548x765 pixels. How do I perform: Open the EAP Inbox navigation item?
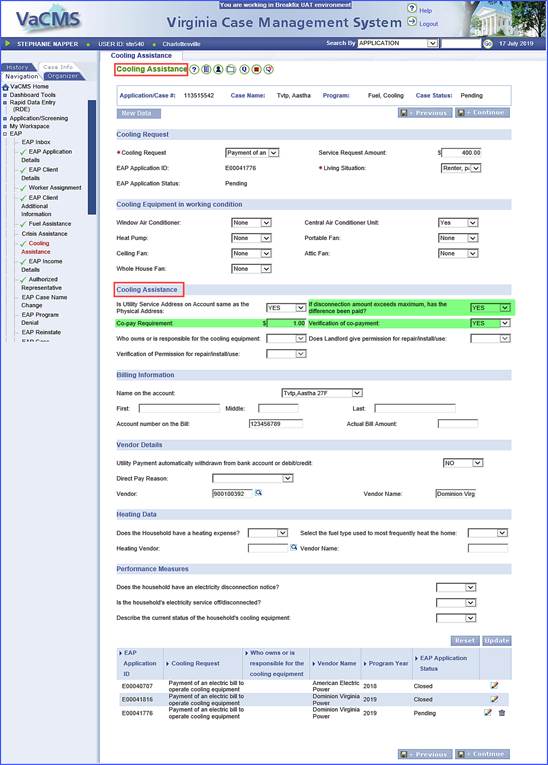coord(36,142)
